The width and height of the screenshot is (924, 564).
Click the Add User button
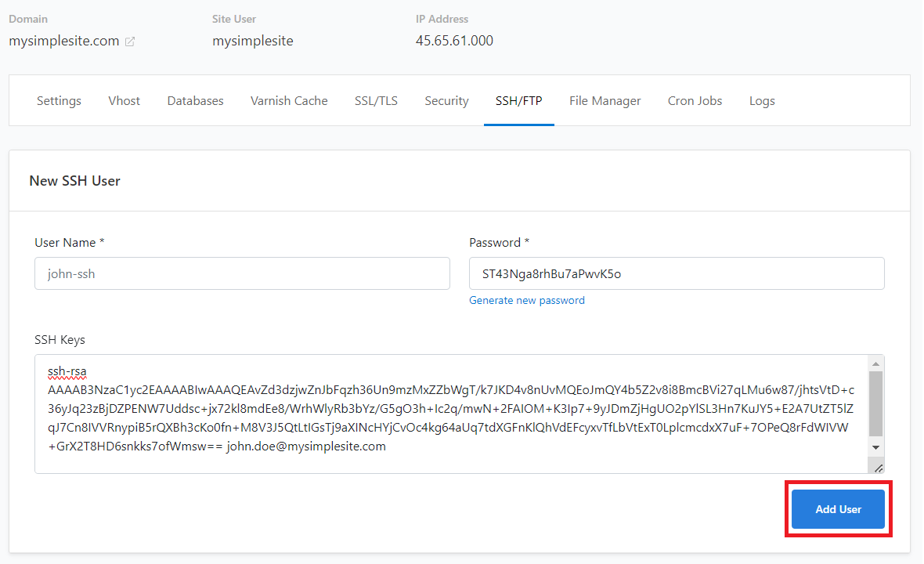pos(838,508)
